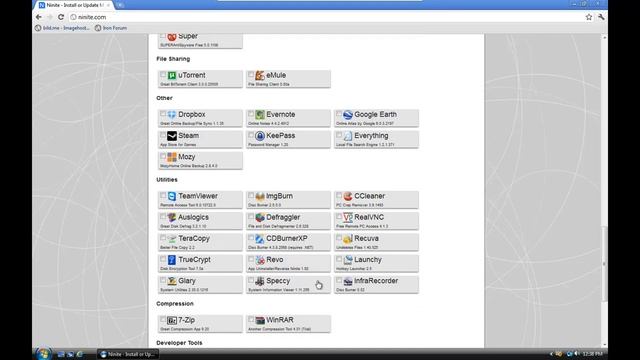
Task: Click the CCleaner icon
Action: 348,196
